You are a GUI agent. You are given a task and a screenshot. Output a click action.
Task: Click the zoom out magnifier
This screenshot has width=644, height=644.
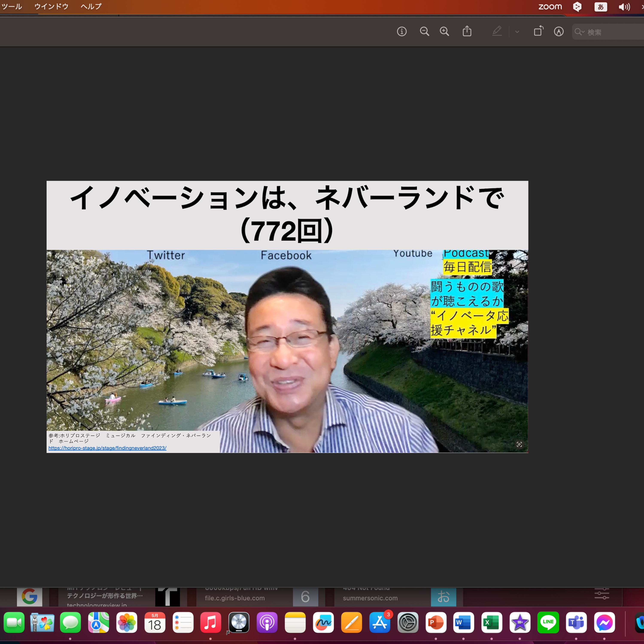424,32
